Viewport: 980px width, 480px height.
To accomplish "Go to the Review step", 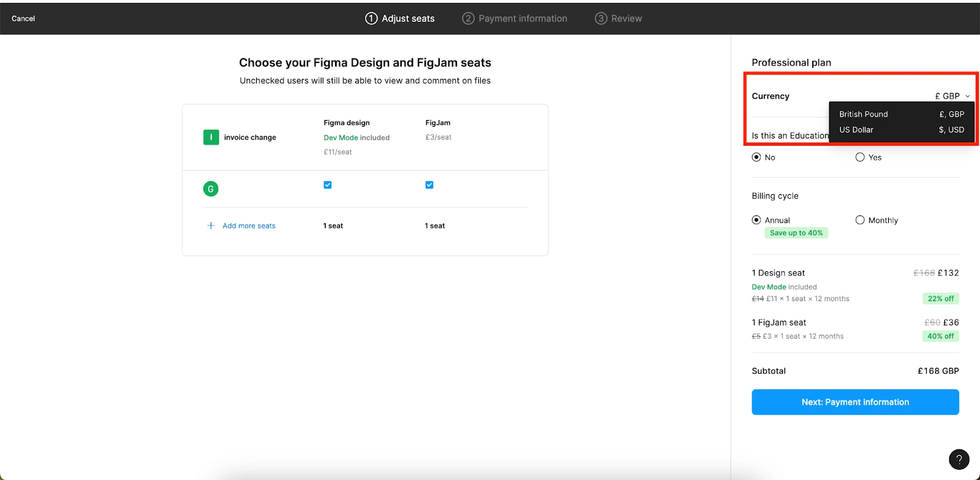I will [x=619, y=18].
